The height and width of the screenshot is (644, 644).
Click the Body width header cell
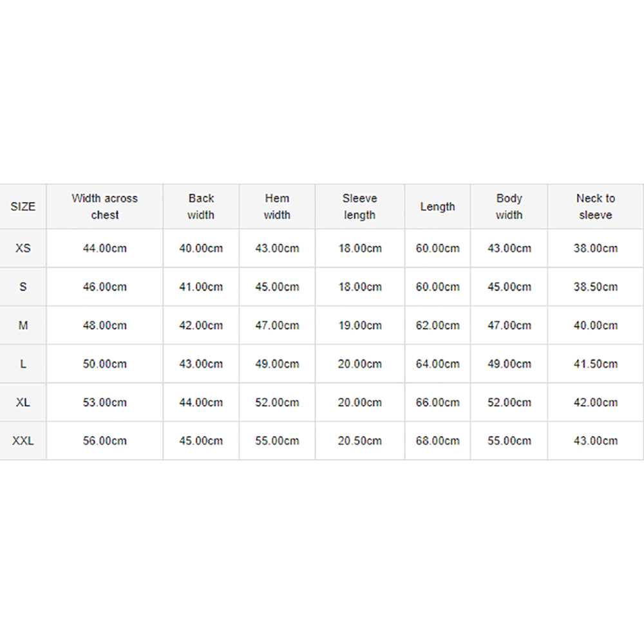[509, 207]
